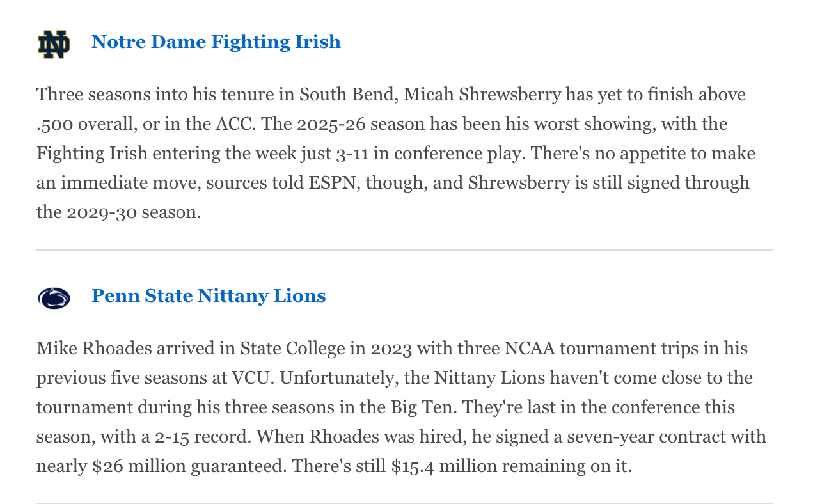Click the Penn State Nittany Lion logo
Screen dimensions: 829x504
click(x=54, y=297)
